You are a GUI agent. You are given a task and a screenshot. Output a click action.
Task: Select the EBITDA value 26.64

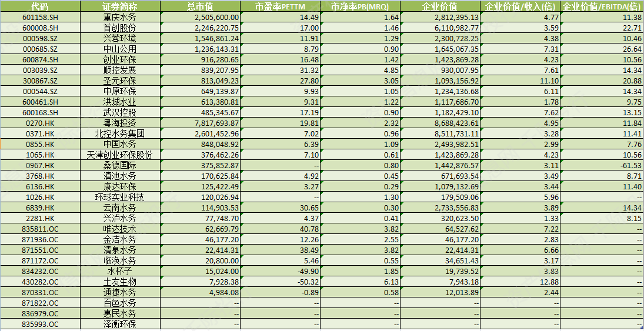(602, 49)
